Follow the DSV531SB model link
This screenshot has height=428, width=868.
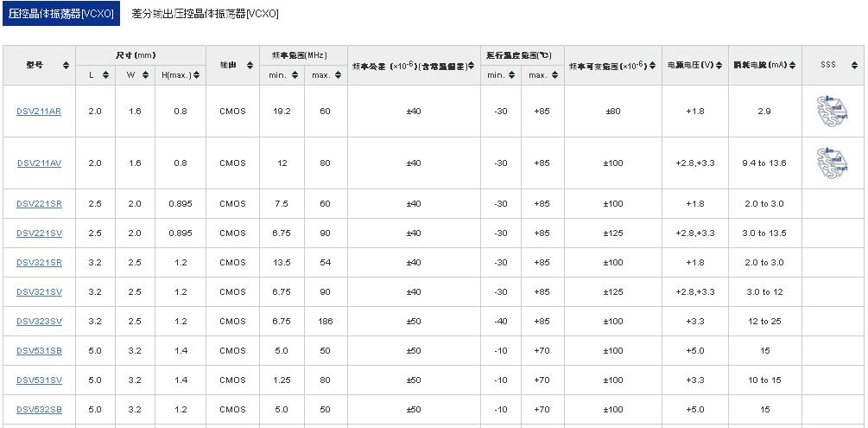[x=39, y=351]
